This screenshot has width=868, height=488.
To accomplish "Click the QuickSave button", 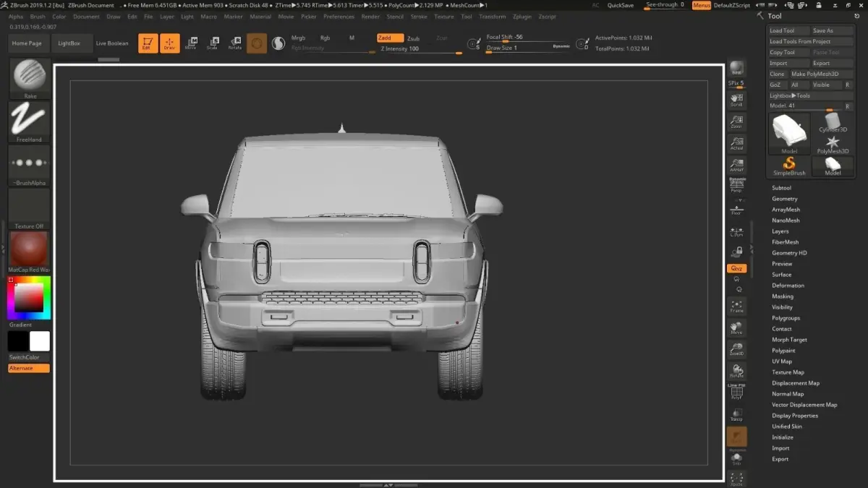I will click(x=621, y=5).
